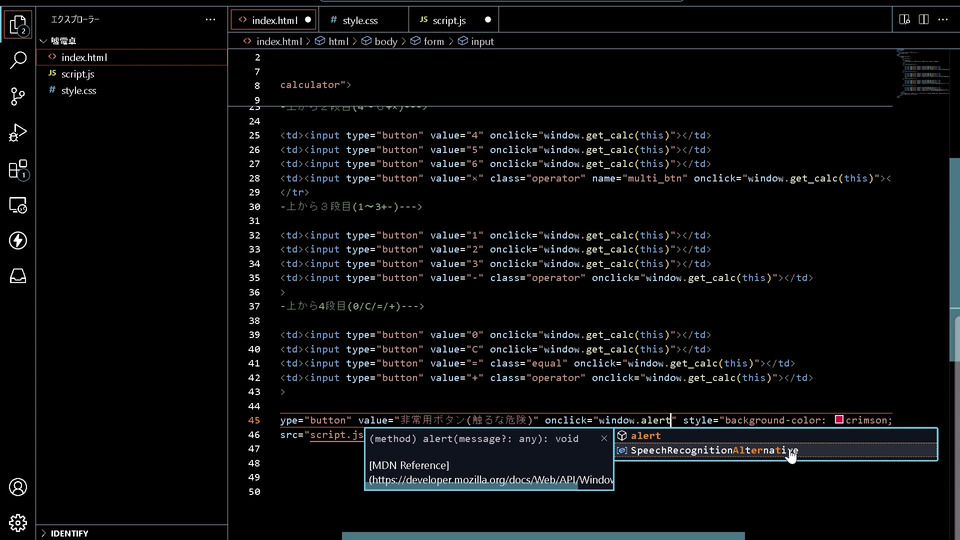Select the alert autocomplete suggestion
The width and height of the screenshot is (960, 540).
point(646,436)
